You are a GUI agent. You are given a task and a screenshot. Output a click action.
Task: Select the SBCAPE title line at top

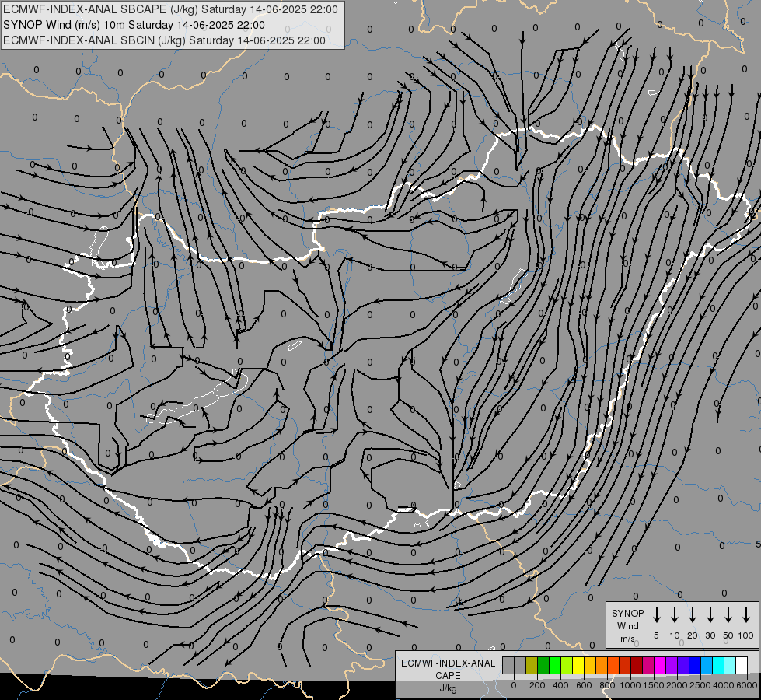pos(170,9)
